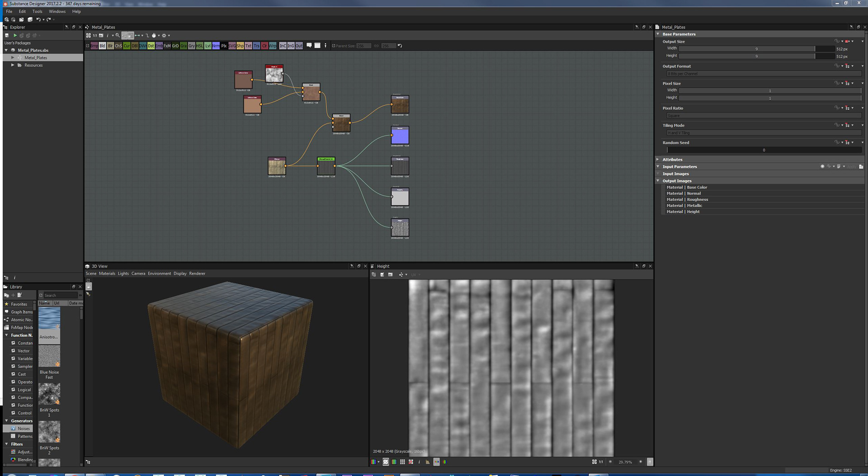This screenshot has height=476, width=868.
Task: Add an Output (Out) node
Action: (x=299, y=46)
